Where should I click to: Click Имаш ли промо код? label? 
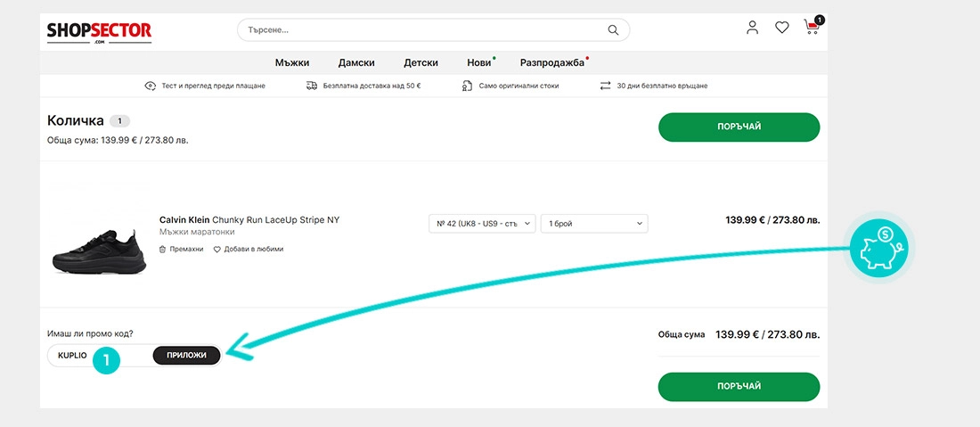[90, 334]
